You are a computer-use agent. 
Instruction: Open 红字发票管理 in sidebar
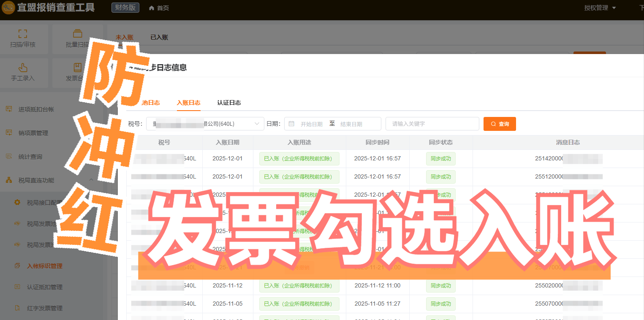44,308
